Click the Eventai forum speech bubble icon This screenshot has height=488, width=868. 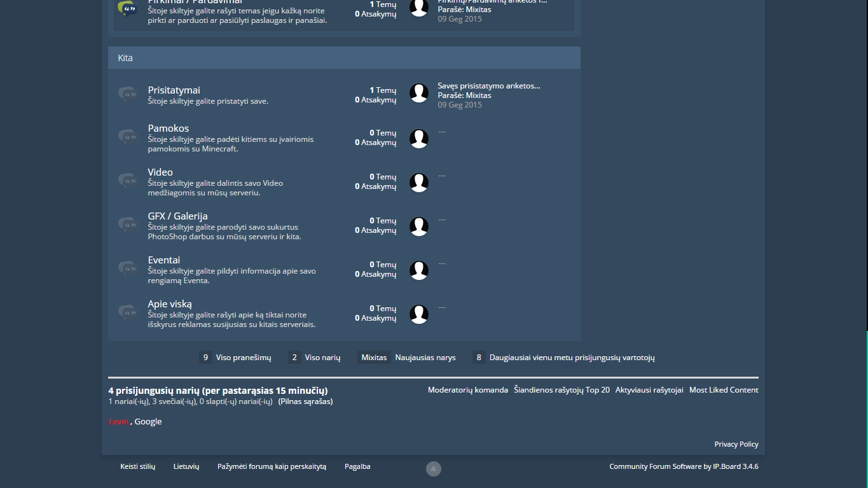pyautogui.click(x=127, y=268)
